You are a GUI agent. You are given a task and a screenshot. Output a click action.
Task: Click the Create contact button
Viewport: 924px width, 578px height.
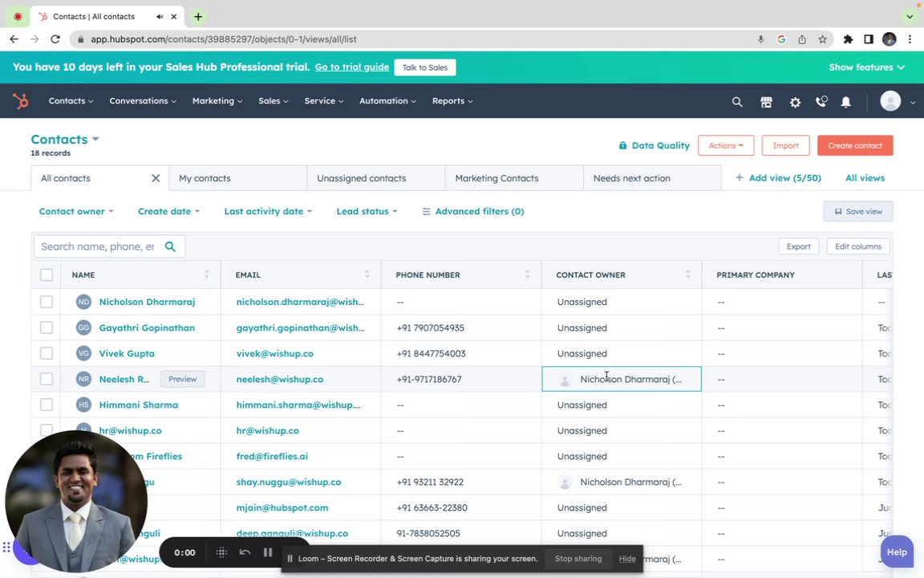click(855, 145)
